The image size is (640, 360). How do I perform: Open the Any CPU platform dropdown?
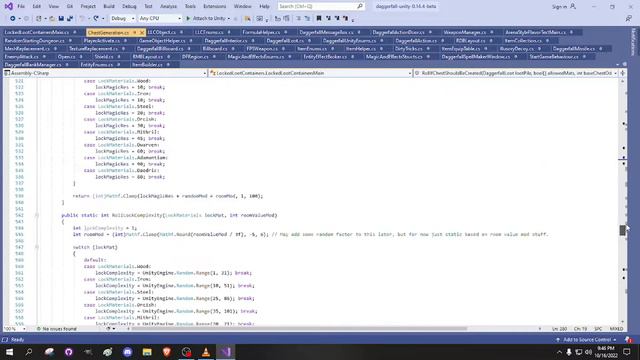pyautogui.click(x=160, y=18)
